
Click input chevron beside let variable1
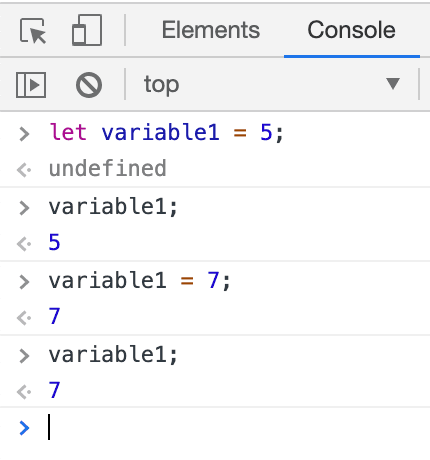click(x=24, y=134)
